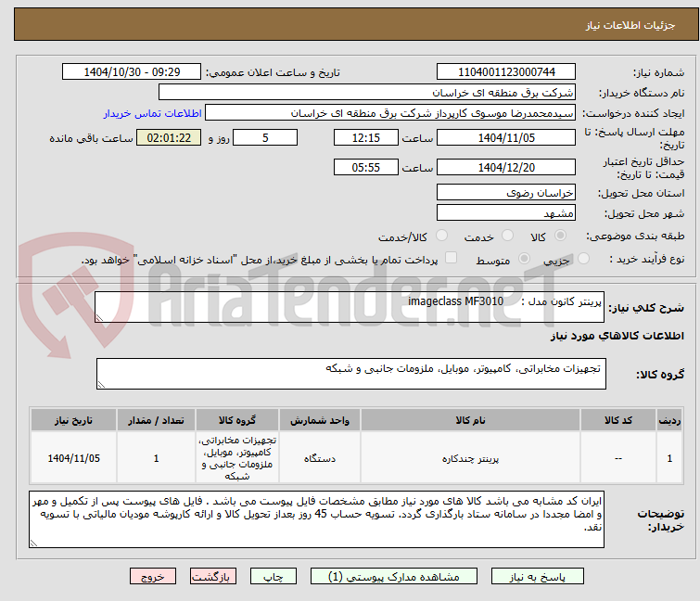Choose the جزیی purchase type radio

(x=583, y=259)
